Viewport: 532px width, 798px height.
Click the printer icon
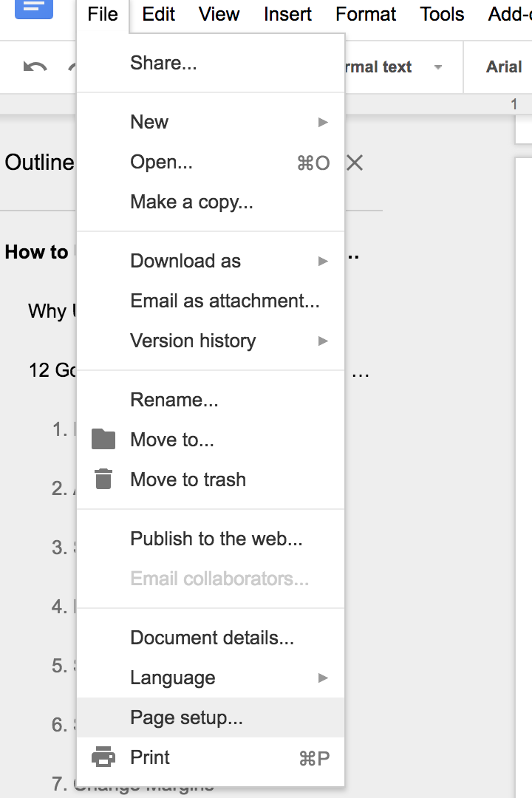(x=103, y=757)
